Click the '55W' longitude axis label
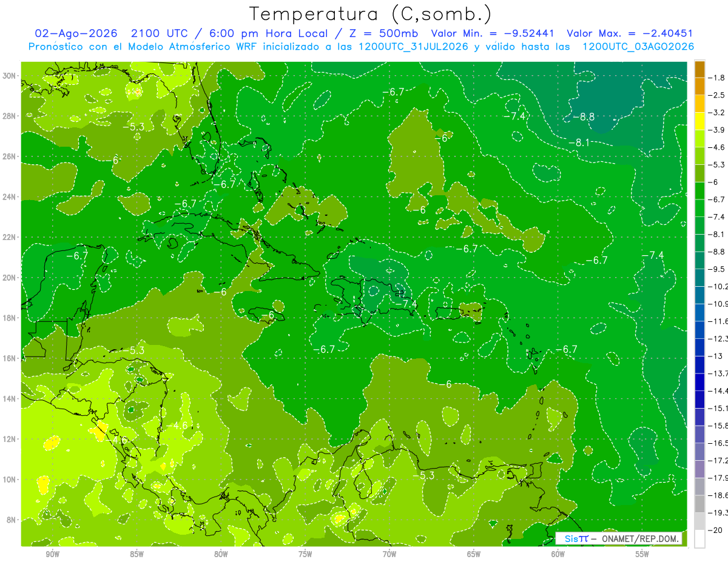 tap(642, 554)
